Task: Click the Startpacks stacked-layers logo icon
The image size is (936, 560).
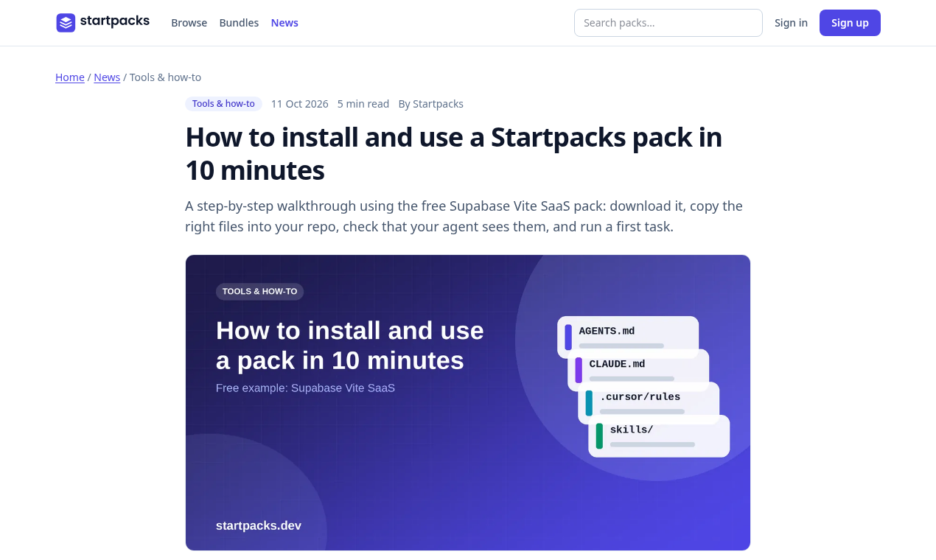Action: 66,23
